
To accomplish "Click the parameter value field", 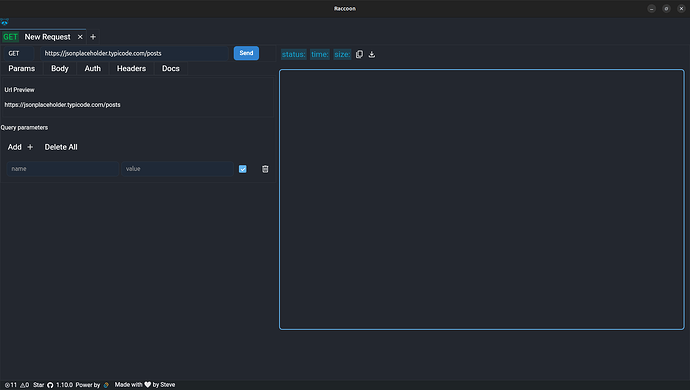I will [177, 169].
